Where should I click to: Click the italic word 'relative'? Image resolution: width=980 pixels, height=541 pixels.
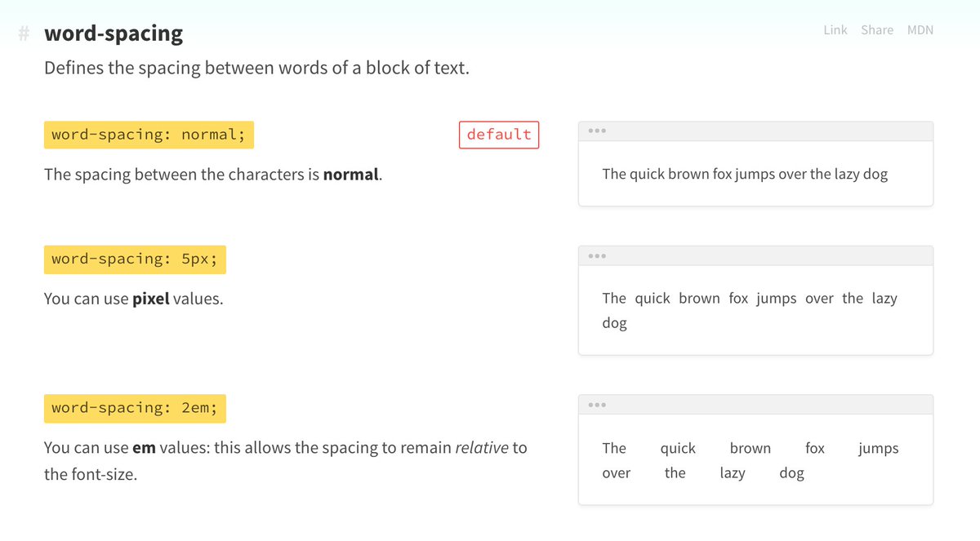481,447
